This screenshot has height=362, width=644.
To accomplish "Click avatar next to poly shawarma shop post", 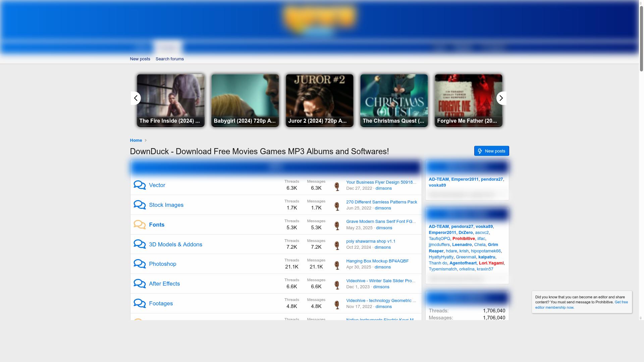I will [x=337, y=245].
